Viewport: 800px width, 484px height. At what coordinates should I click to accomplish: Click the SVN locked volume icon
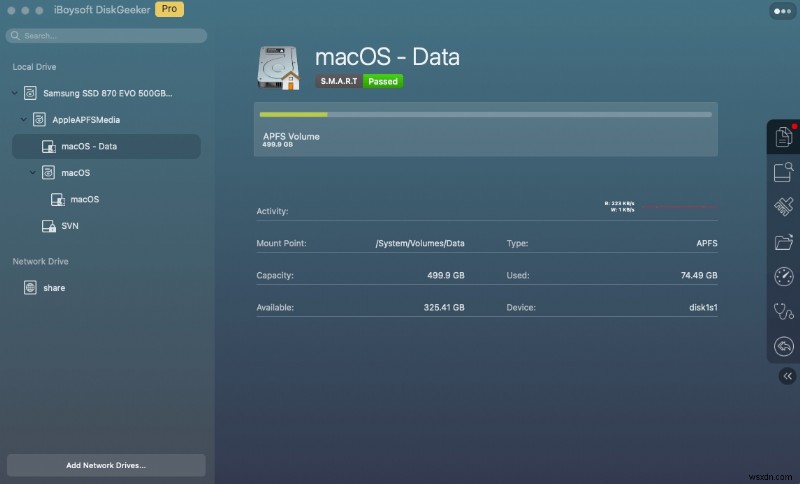coord(48,226)
